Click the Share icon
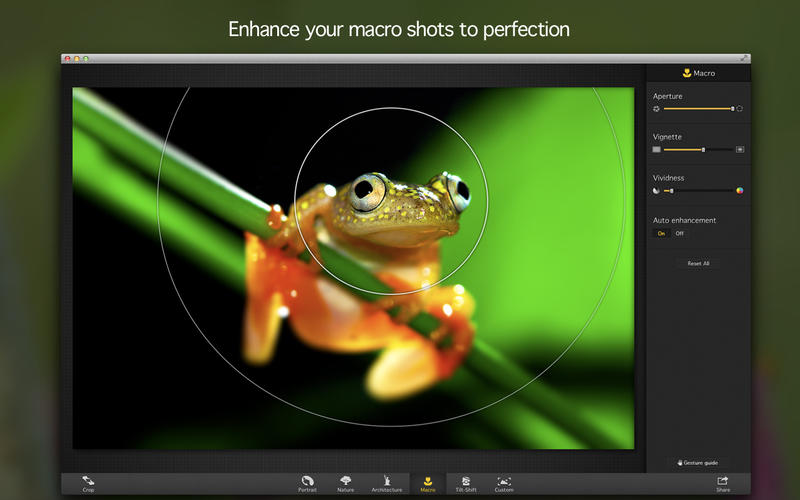 [723, 483]
